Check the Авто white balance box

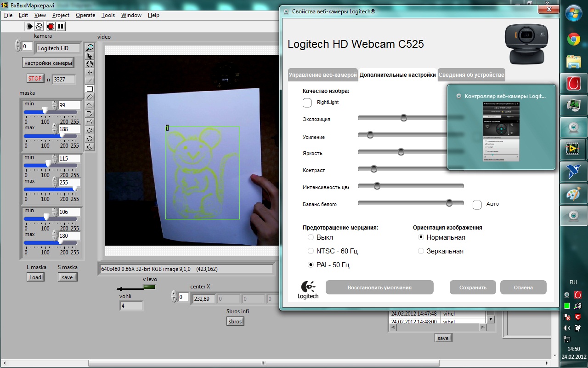pos(477,205)
